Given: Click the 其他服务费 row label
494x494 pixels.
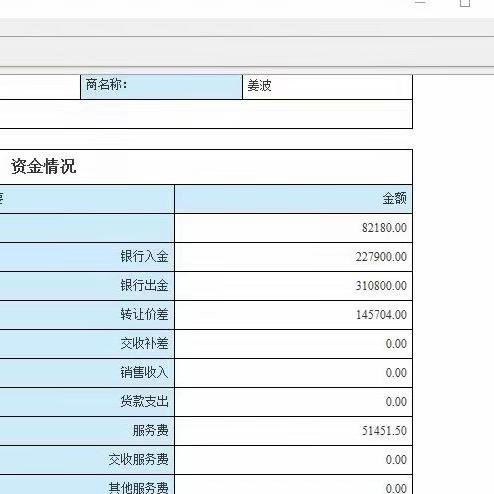Looking at the screenshot, I should click(x=138, y=488).
